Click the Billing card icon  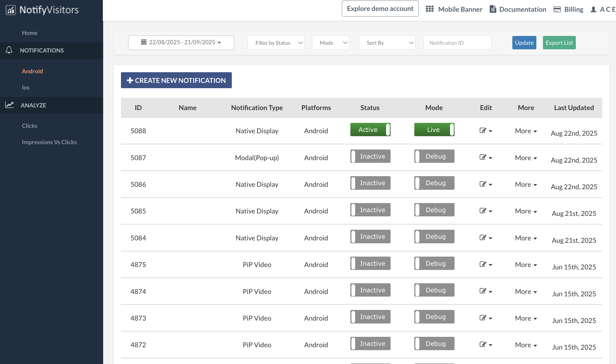(x=557, y=9)
